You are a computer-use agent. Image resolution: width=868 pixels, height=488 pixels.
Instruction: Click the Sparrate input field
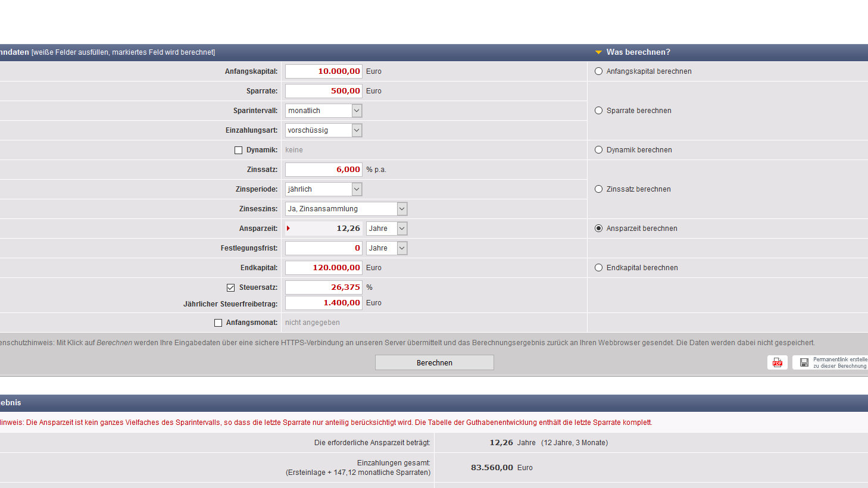pyautogui.click(x=324, y=91)
